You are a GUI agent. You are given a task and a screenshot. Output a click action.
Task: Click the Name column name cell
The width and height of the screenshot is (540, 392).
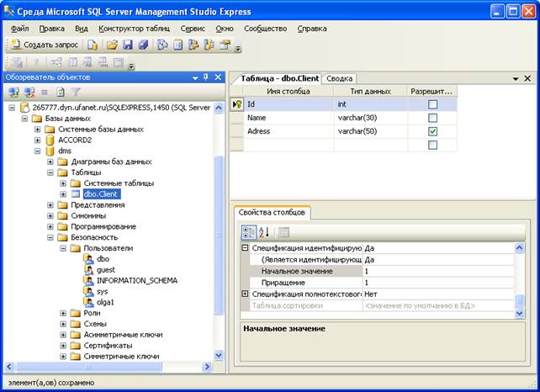click(x=289, y=118)
